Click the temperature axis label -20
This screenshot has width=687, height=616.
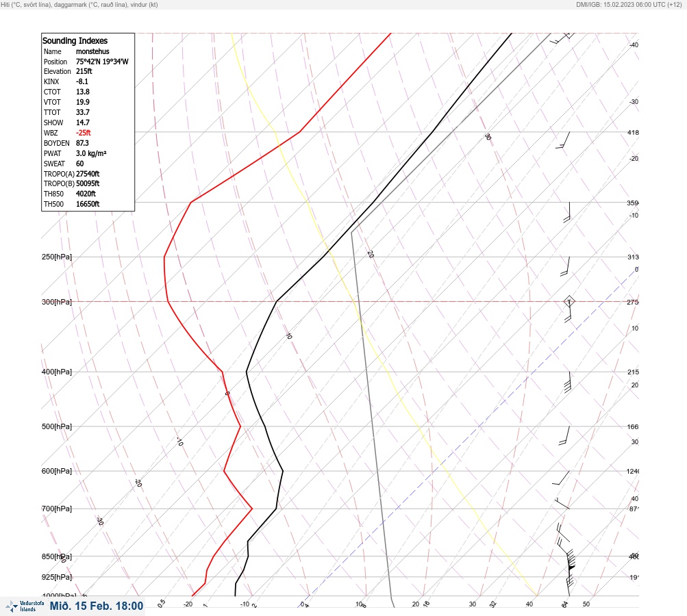(188, 604)
